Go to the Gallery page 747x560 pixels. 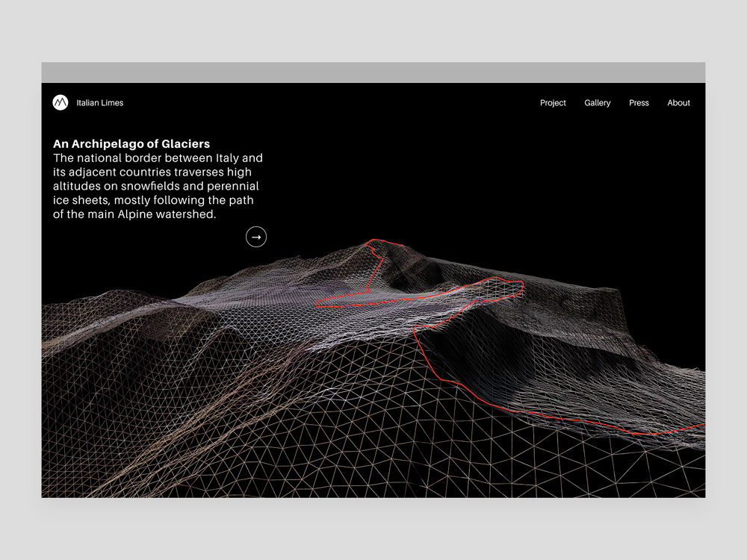coord(597,103)
